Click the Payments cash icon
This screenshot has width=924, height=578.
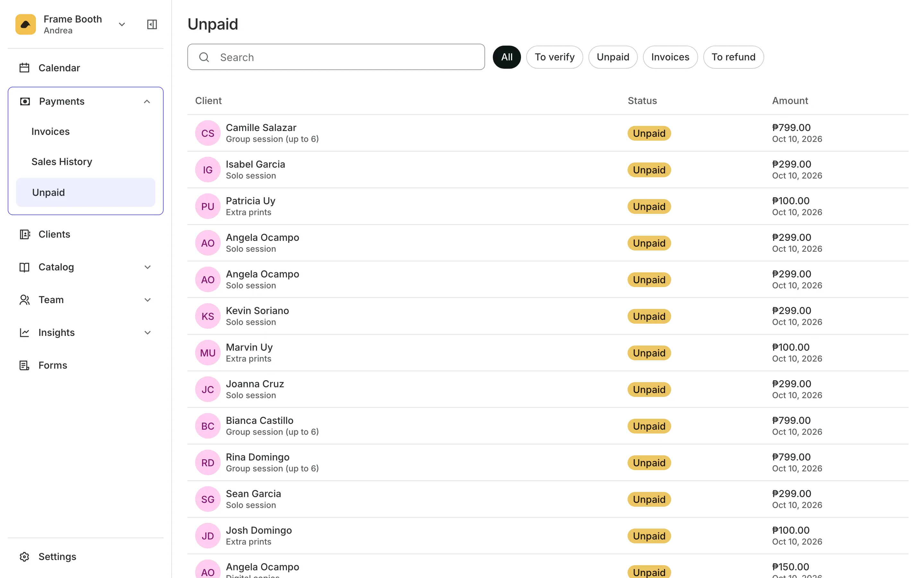pos(25,101)
